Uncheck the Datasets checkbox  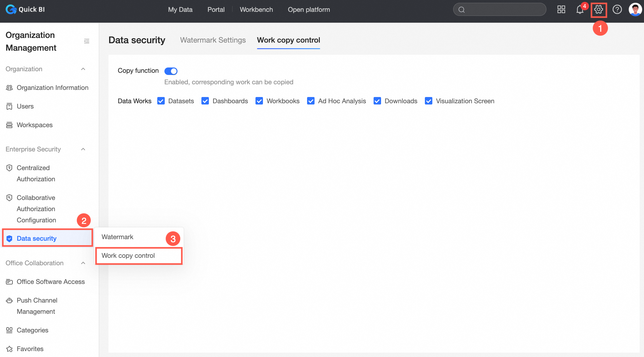pos(161,101)
